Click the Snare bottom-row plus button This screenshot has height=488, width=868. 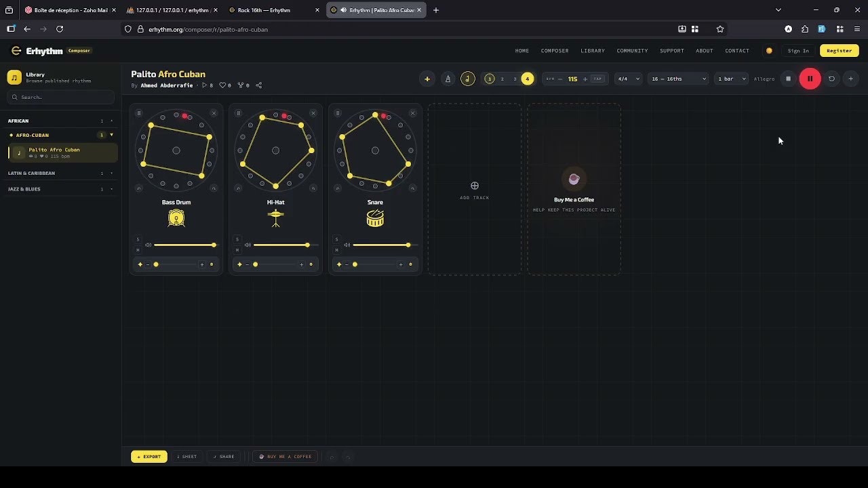click(401, 264)
